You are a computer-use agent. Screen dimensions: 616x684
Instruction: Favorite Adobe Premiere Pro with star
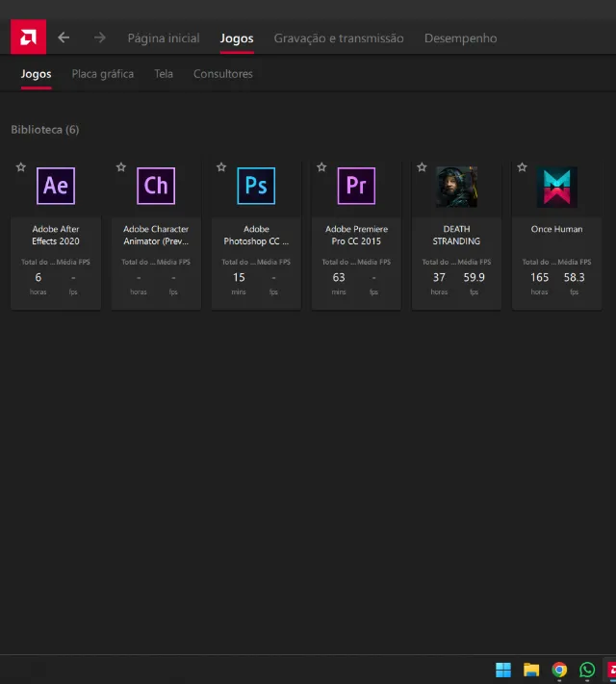pyautogui.click(x=321, y=167)
